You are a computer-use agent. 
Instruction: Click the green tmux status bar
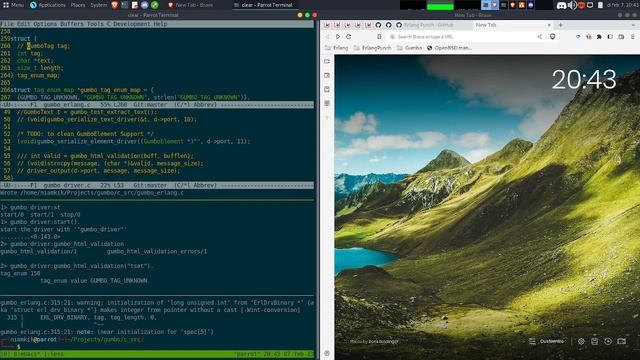(x=157, y=354)
